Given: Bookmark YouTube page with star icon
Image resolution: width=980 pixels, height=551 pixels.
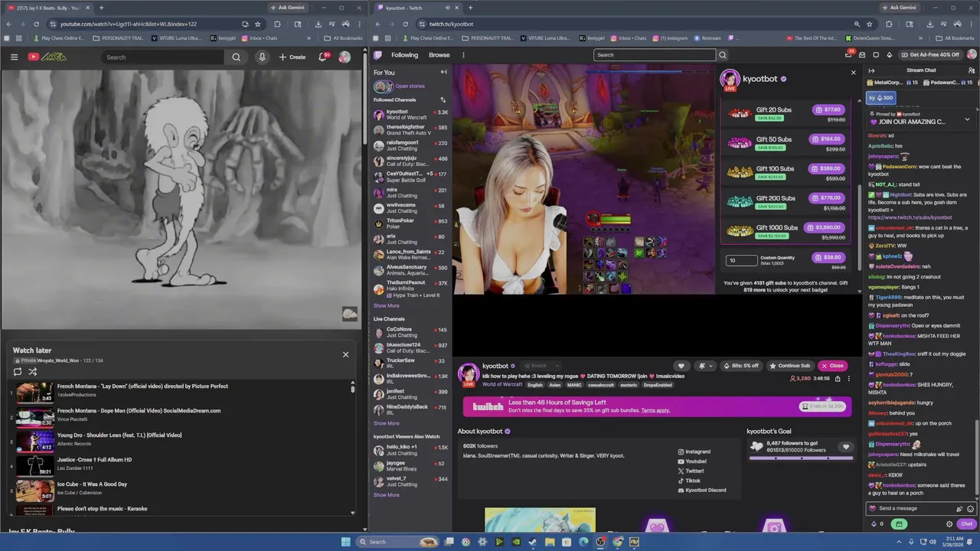Looking at the screenshot, I should (x=257, y=24).
